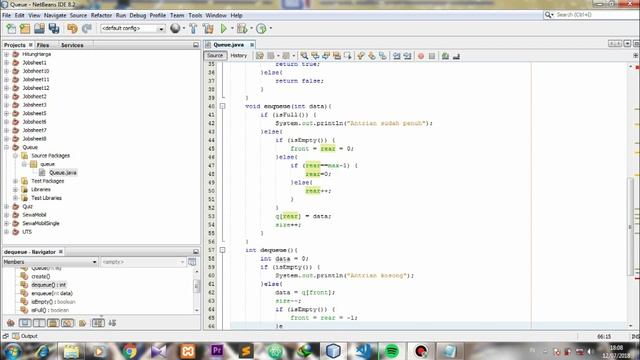Switch to the History view button
640x360 pixels.
click(x=239, y=56)
